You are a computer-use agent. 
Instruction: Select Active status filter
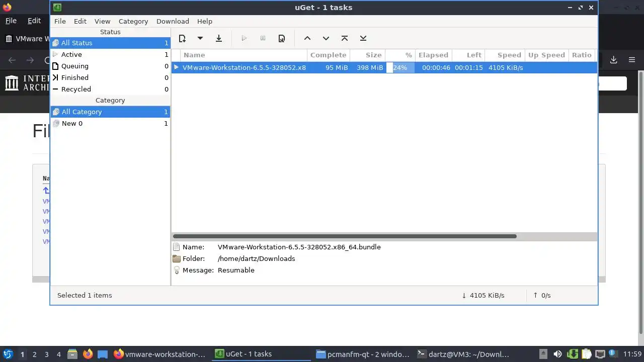110,54
